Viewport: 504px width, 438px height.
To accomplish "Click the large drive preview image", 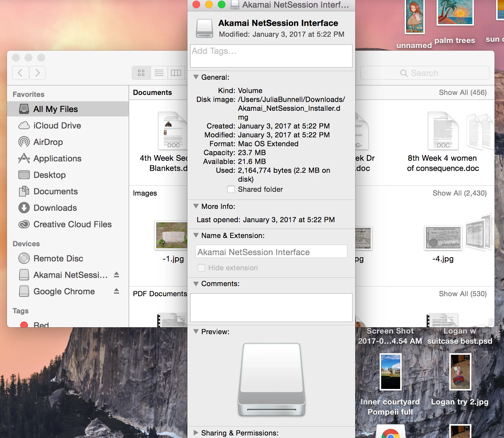I will (271, 379).
